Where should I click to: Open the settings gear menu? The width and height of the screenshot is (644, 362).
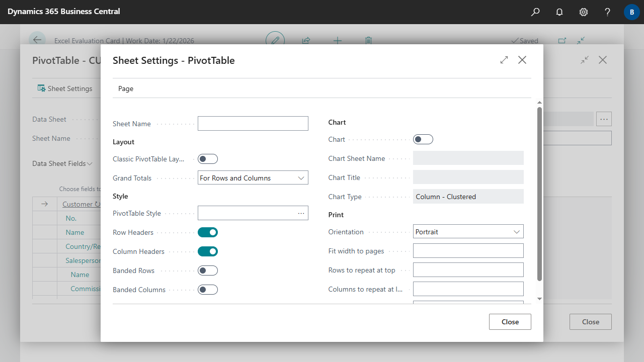(584, 12)
